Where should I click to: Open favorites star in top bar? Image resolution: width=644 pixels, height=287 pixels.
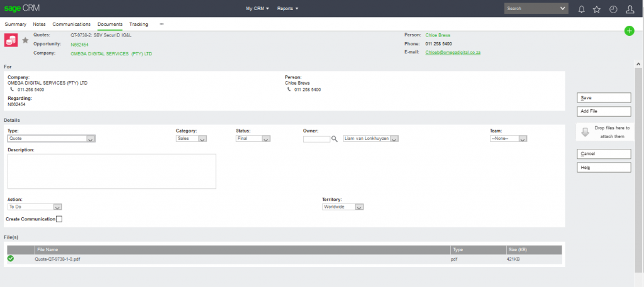pos(597,9)
